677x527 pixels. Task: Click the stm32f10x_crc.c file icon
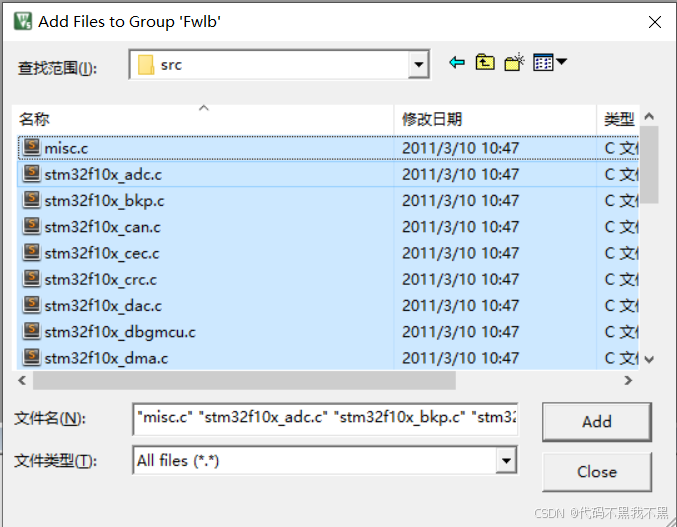(31, 279)
